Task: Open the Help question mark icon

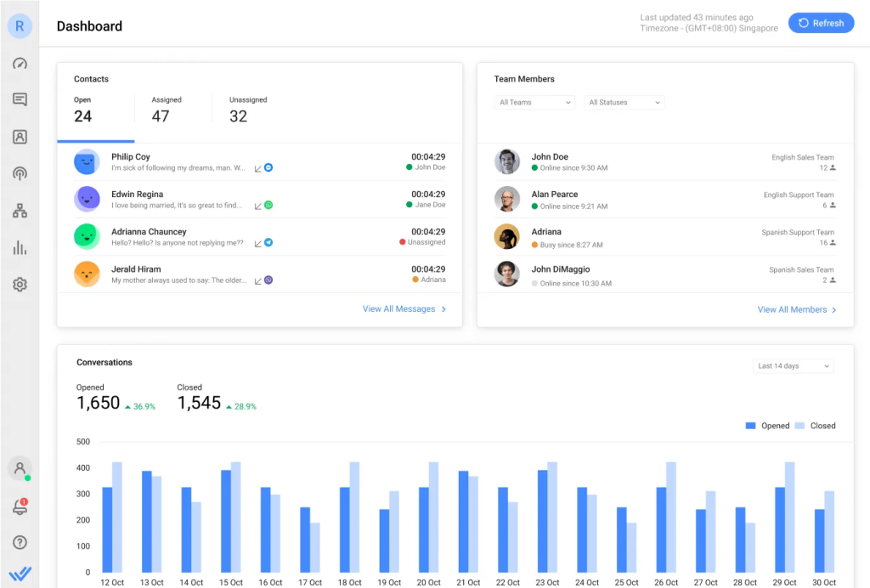Action: pos(20,542)
